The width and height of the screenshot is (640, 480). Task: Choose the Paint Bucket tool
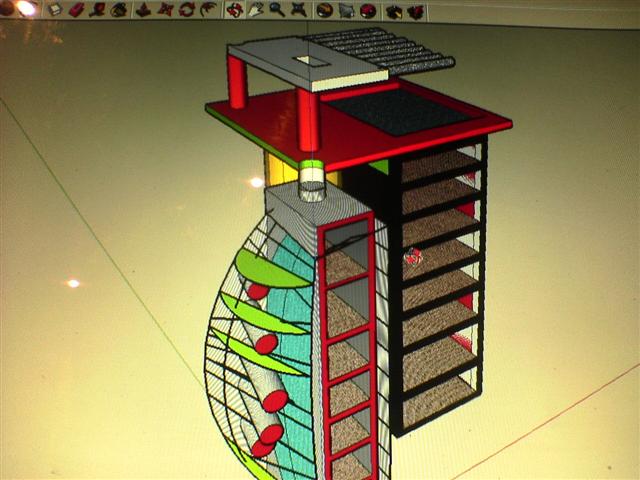pyautogui.click(x=120, y=10)
